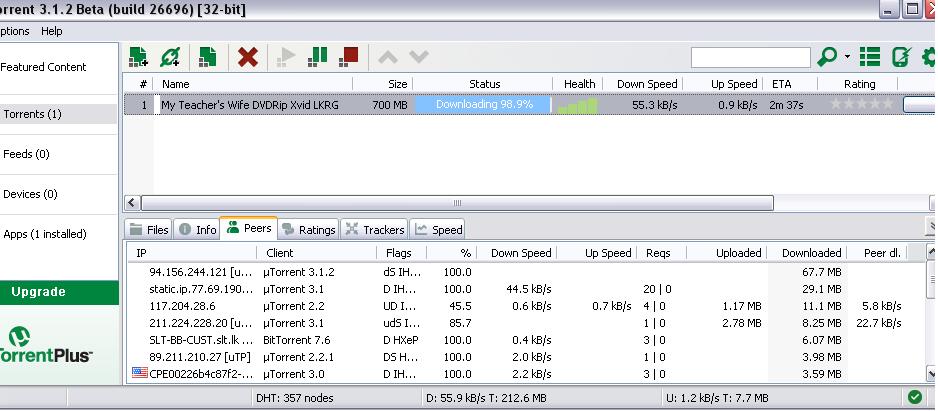Image resolution: width=938 pixels, height=411 pixels.
Task: Select the Peers tab
Action: pyautogui.click(x=249, y=228)
